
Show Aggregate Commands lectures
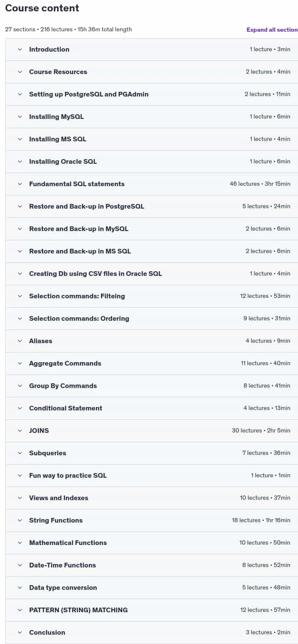[x=152, y=363]
